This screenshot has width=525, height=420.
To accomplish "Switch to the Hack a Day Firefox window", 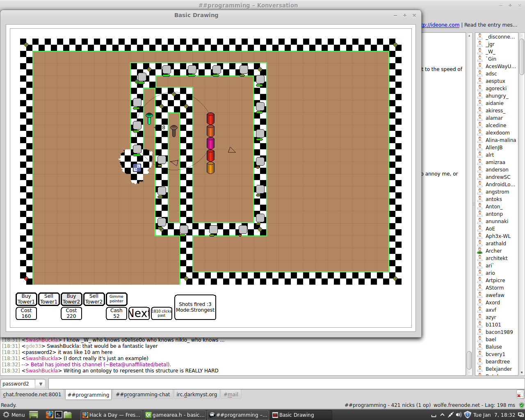I will 111,415.
